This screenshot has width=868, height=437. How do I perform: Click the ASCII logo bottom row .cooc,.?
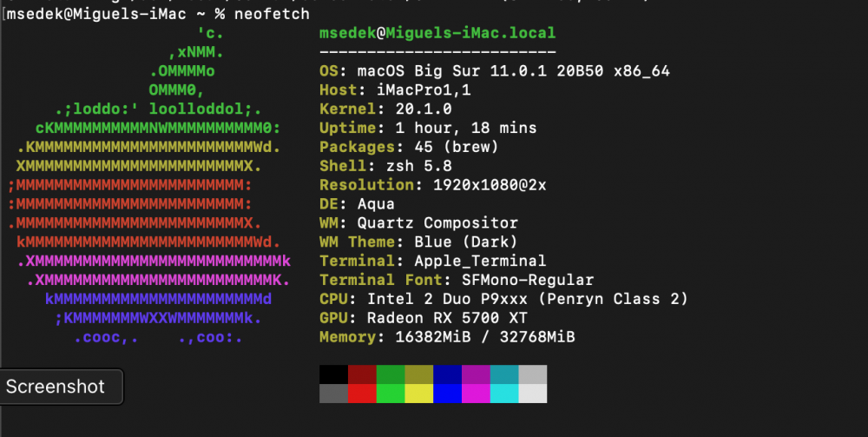pyautogui.click(x=158, y=337)
